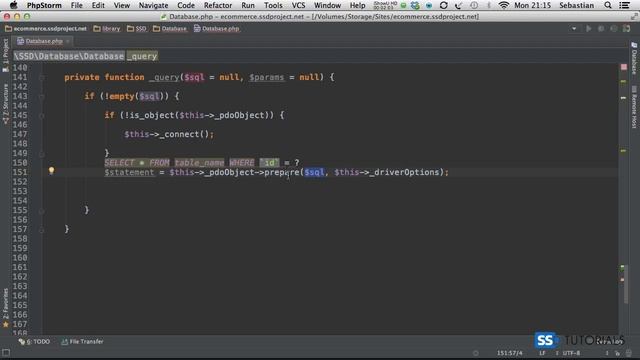Screen dimensions: 640x360
Task: Open macOS Spotlight search
Action: (x=608, y=5)
